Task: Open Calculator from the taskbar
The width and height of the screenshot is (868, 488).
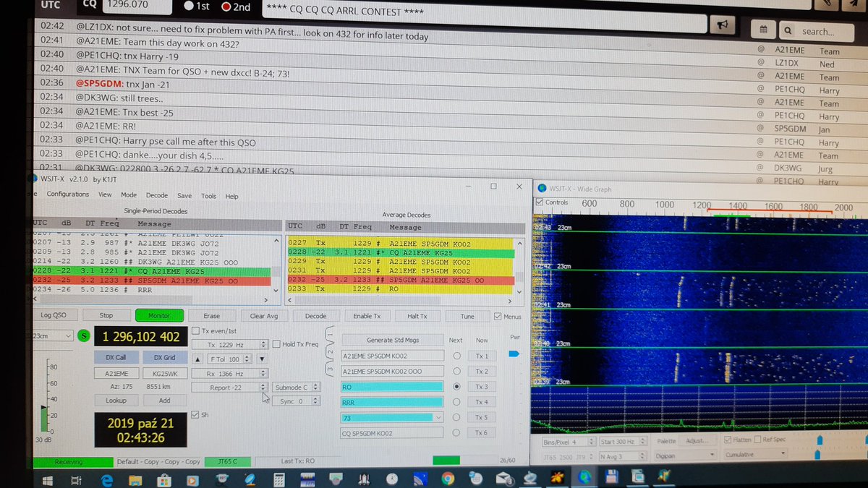Action: 278,479
